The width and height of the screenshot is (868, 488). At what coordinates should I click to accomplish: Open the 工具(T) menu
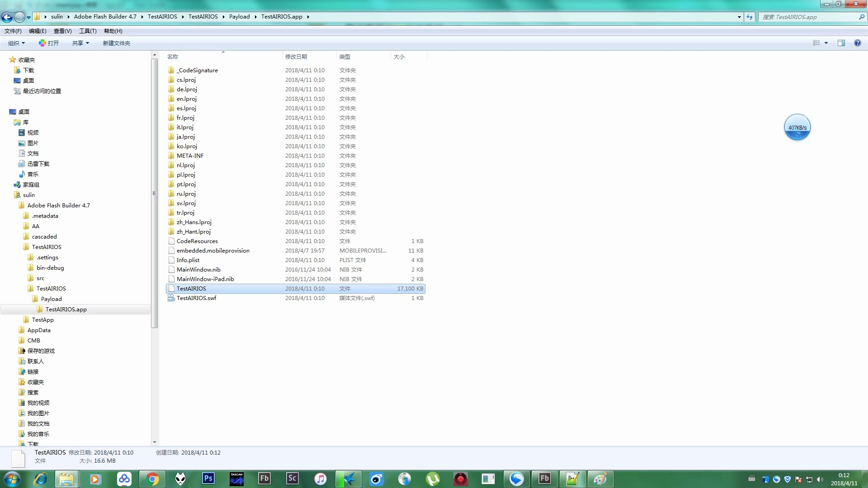[x=88, y=31]
